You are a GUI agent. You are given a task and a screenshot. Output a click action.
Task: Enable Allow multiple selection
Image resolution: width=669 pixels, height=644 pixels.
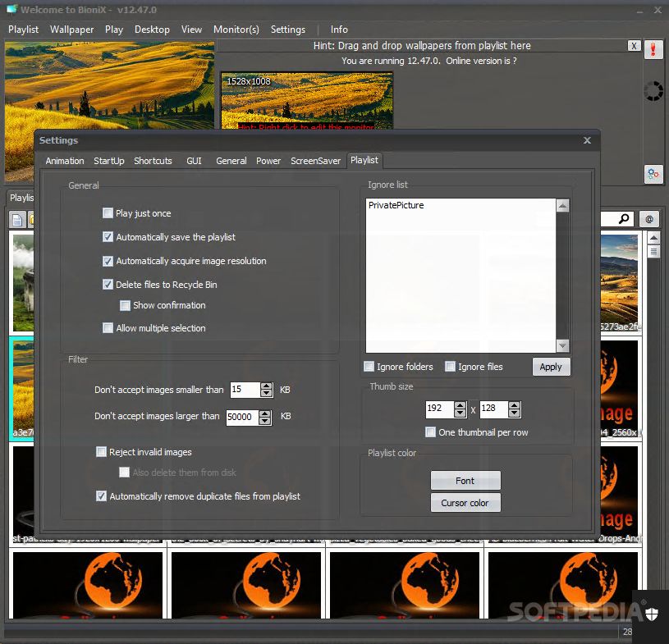tap(108, 328)
